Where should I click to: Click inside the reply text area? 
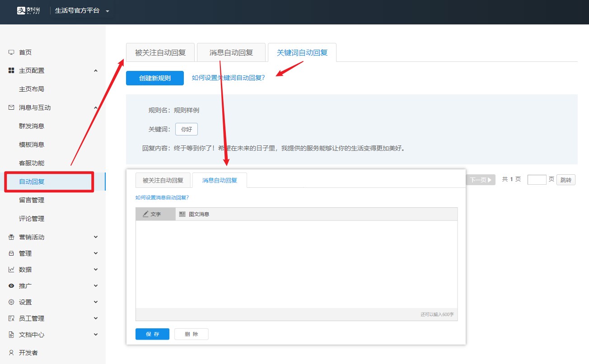[296, 264]
